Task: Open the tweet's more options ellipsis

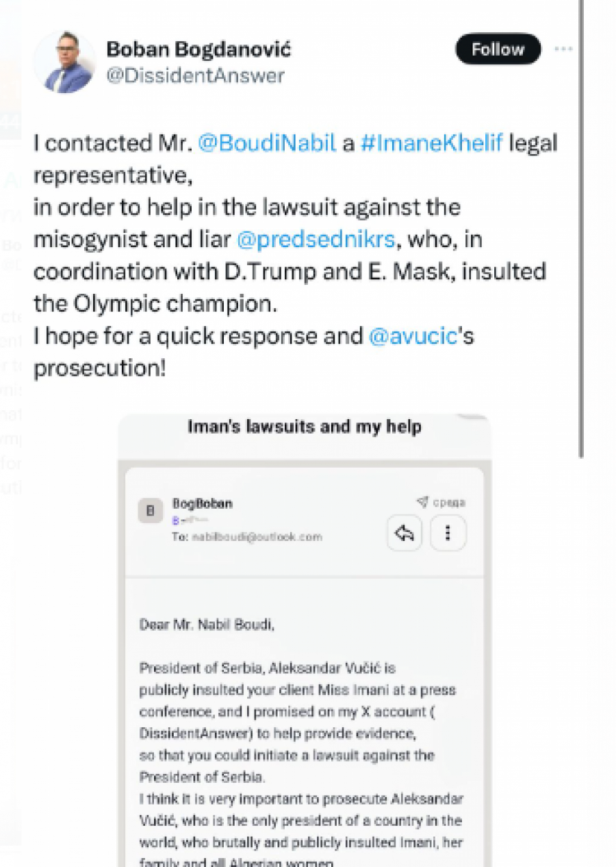Action: click(563, 49)
